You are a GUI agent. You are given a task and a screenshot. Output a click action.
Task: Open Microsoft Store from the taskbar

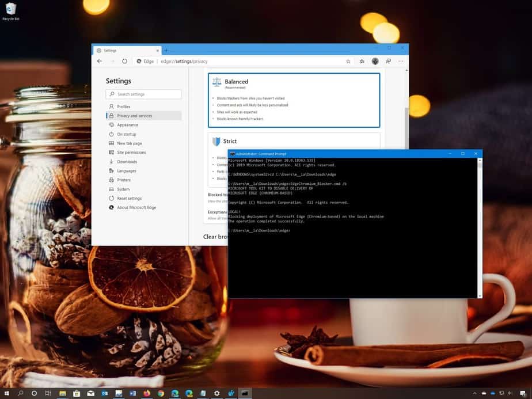(77, 393)
